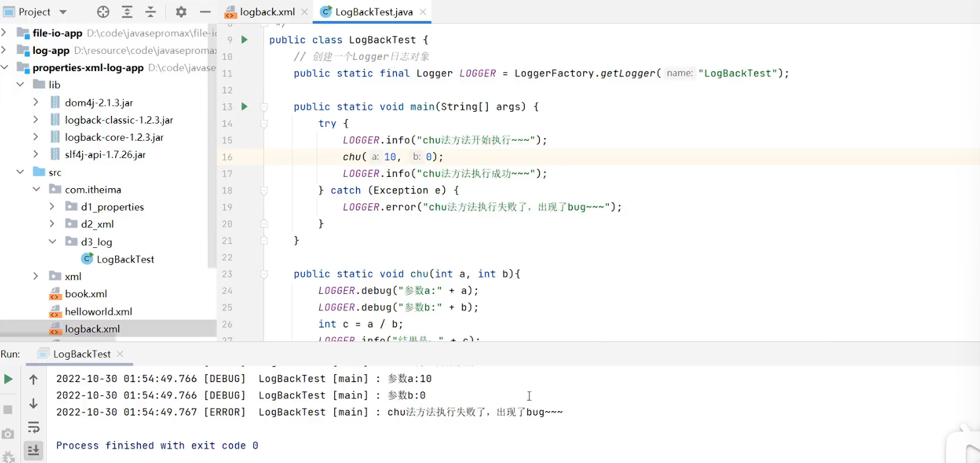Close the LogBackTest.java tab
Viewport: 980px width, 463px height.
pos(423,12)
